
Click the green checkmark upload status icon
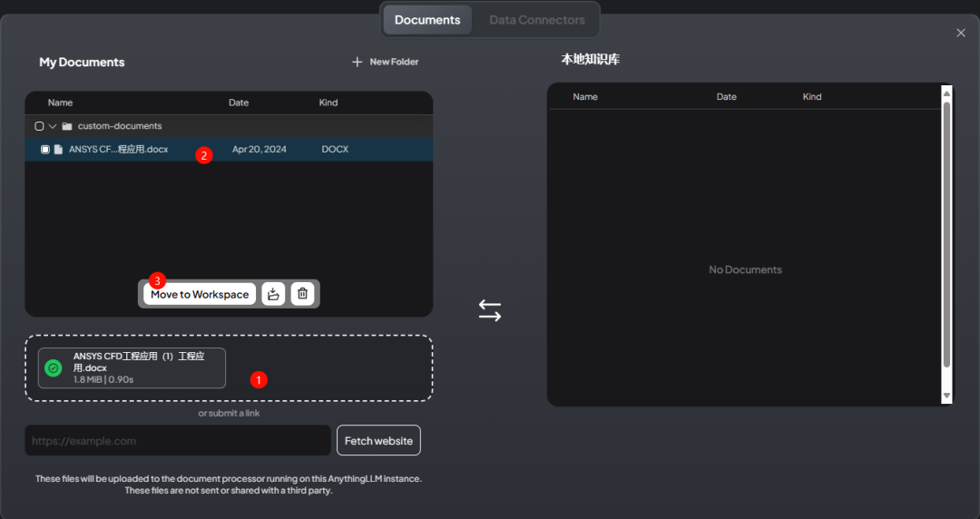point(54,368)
